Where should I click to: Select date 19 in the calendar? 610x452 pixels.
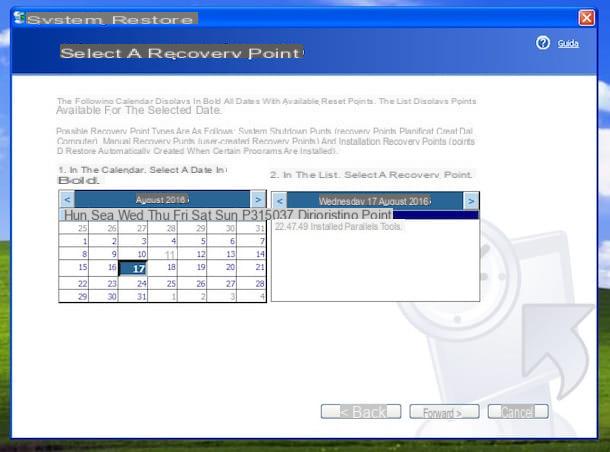point(193,267)
